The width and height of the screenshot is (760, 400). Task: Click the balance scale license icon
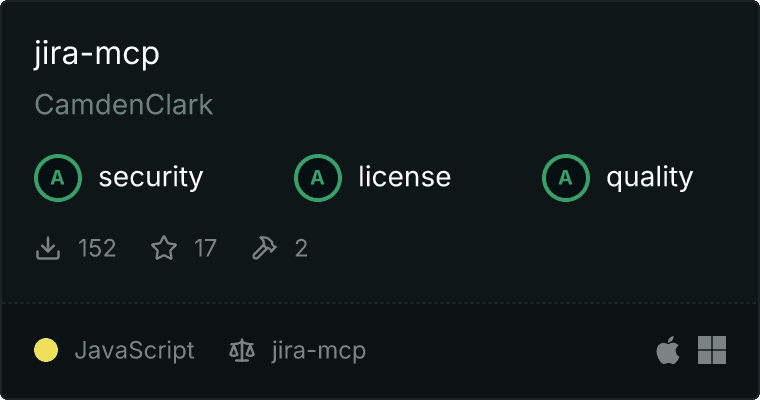tap(242, 350)
